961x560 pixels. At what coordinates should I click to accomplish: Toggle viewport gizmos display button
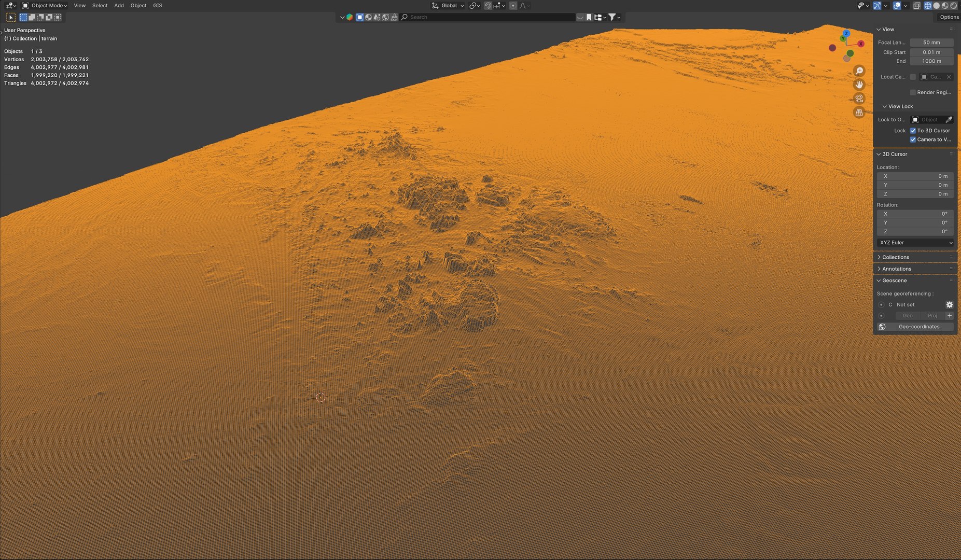(x=877, y=6)
